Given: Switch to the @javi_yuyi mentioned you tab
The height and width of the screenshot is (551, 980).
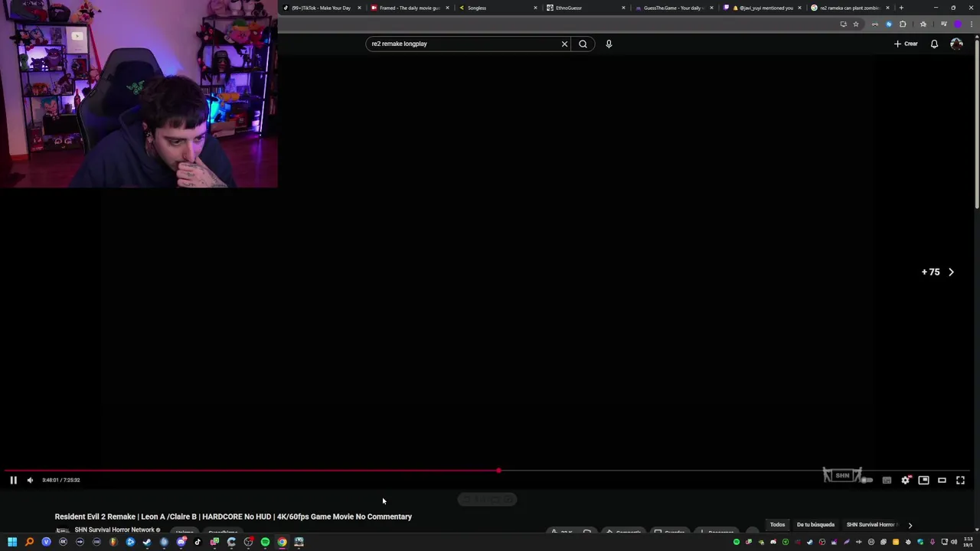Looking at the screenshot, I should point(762,8).
